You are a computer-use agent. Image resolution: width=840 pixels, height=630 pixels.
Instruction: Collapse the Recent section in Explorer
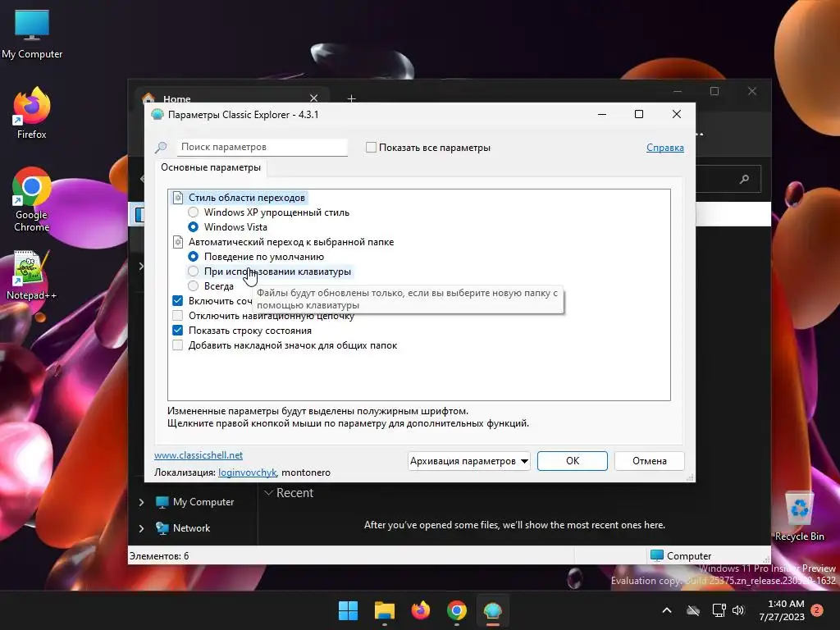pyautogui.click(x=269, y=493)
